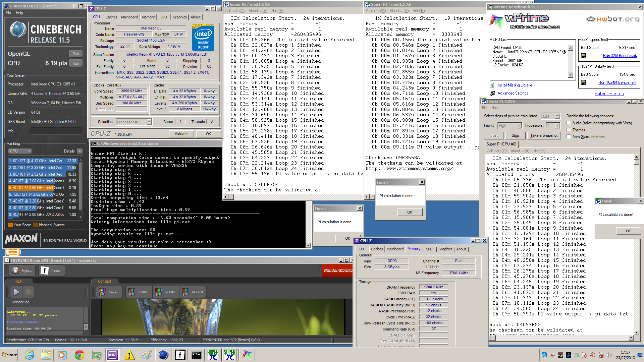Viewport: 644px width, 362px height.
Task: Switch to Caches tab in top CPU-Z
Action: click(x=111, y=17)
